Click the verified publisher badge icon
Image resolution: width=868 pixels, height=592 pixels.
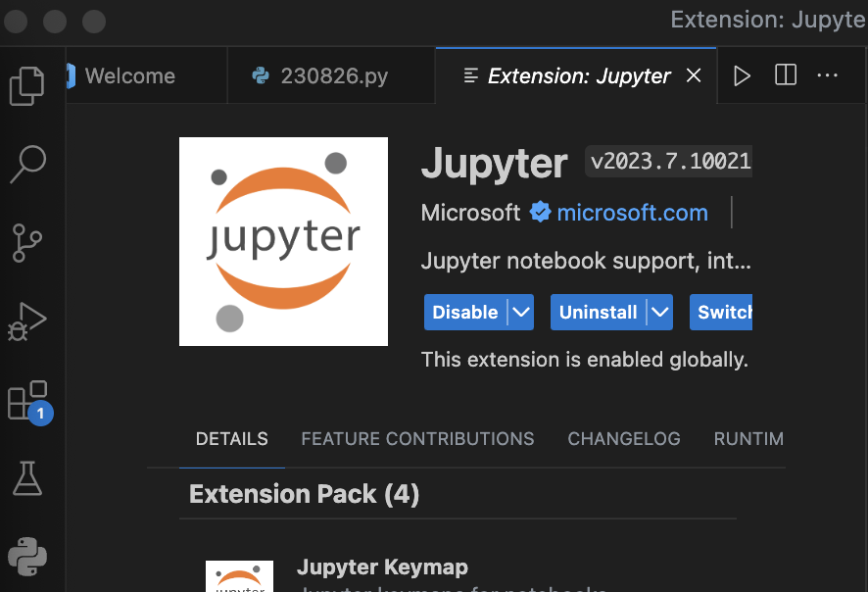540,212
